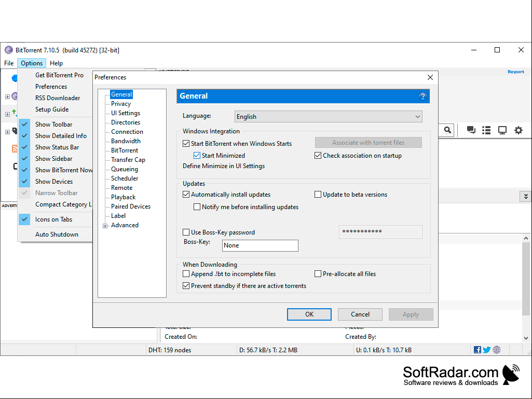
Task: Toggle Check association on startup
Action: [x=318, y=155]
